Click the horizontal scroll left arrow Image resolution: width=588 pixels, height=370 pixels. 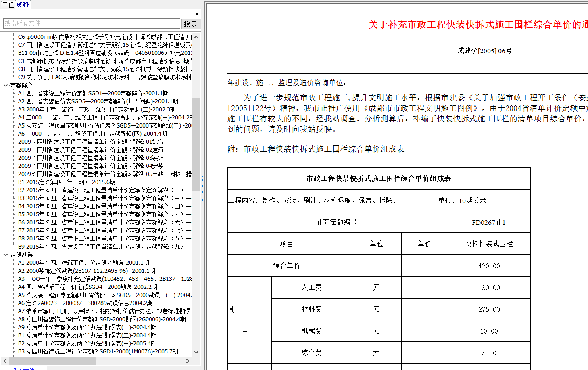pyautogui.click(x=4, y=361)
